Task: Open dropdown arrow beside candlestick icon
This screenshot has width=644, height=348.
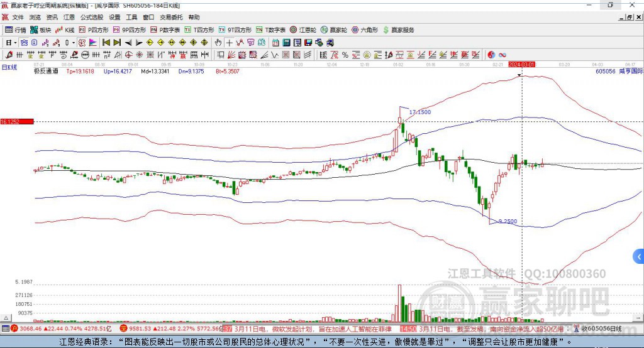Action: [x=74, y=43]
